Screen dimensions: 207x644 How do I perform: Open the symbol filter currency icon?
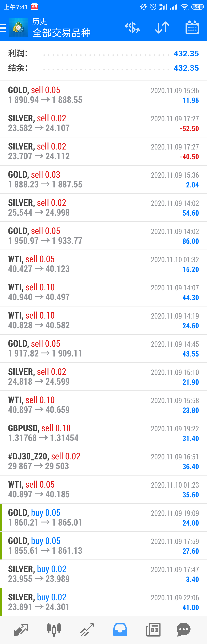(132, 27)
